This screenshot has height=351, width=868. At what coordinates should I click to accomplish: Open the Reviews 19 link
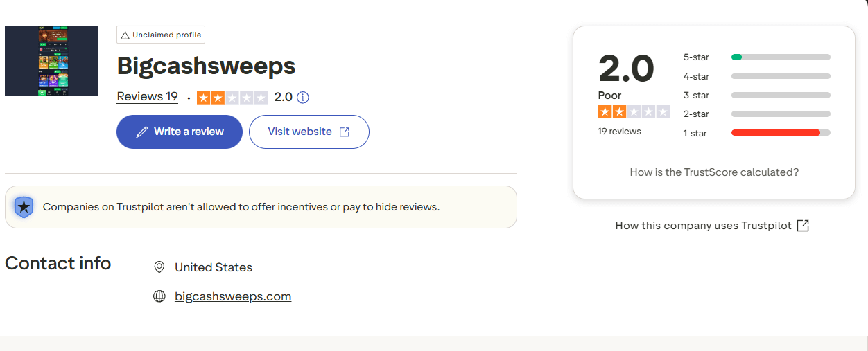point(147,97)
